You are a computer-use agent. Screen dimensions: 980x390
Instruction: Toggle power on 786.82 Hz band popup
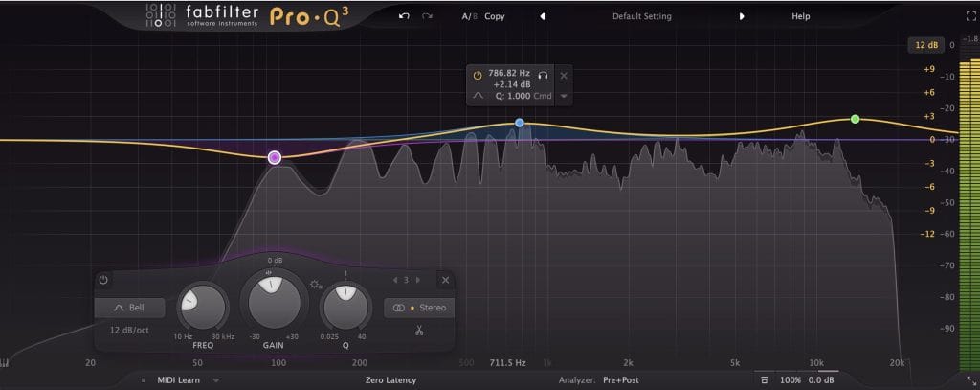click(478, 75)
